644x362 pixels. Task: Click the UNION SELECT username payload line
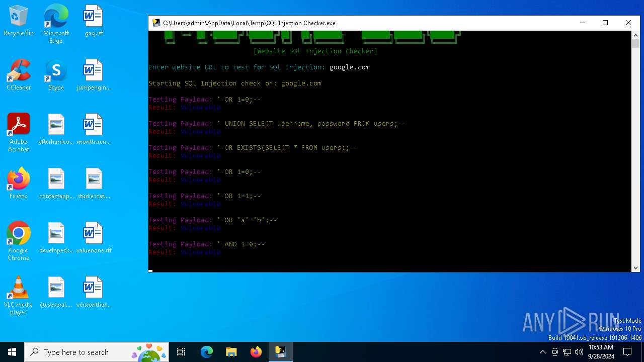277,123
